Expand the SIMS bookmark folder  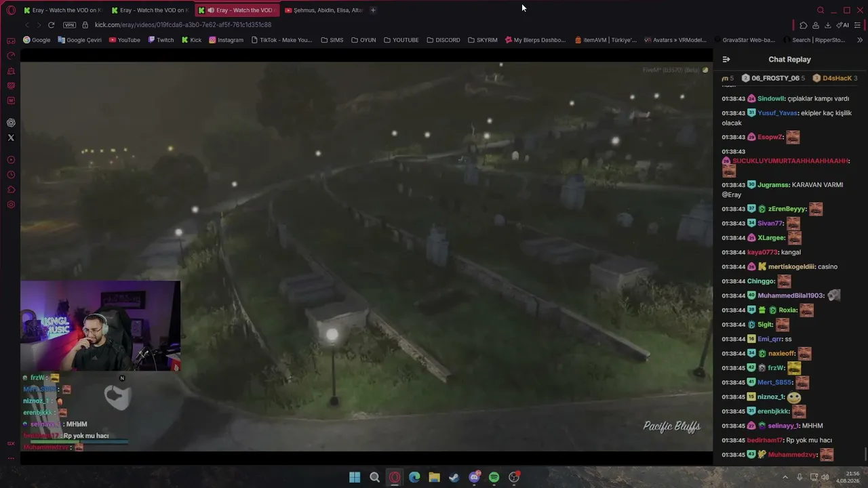click(332, 40)
